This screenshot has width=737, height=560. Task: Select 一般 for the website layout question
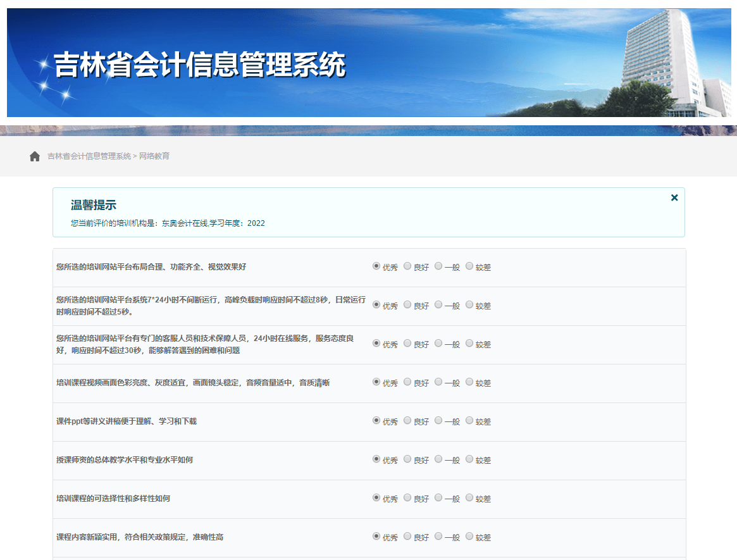tap(438, 266)
